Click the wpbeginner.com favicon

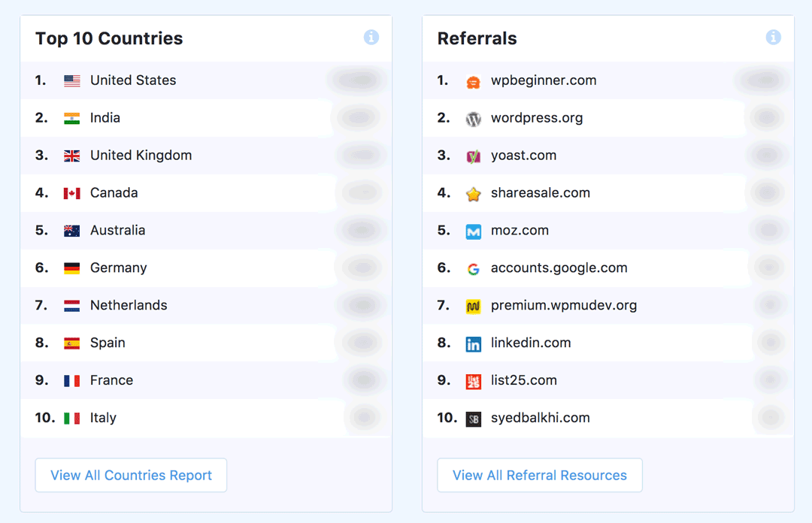coord(474,82)
